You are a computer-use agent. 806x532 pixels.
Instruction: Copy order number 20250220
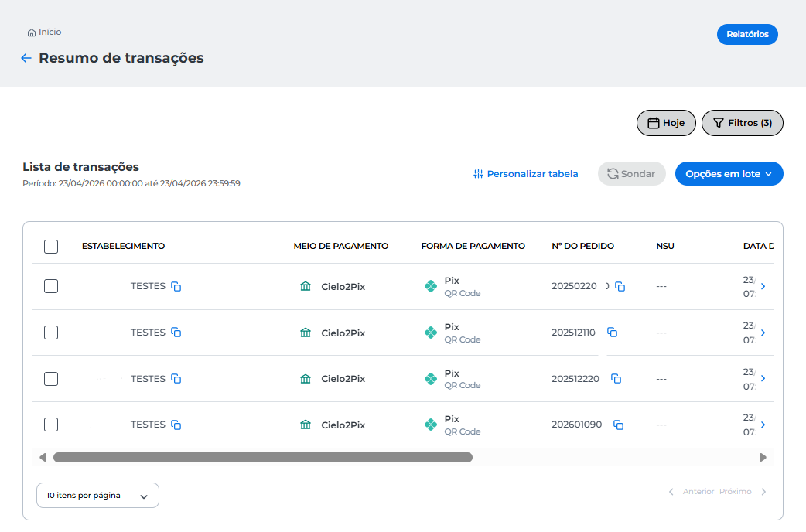(x=620, y=286)
